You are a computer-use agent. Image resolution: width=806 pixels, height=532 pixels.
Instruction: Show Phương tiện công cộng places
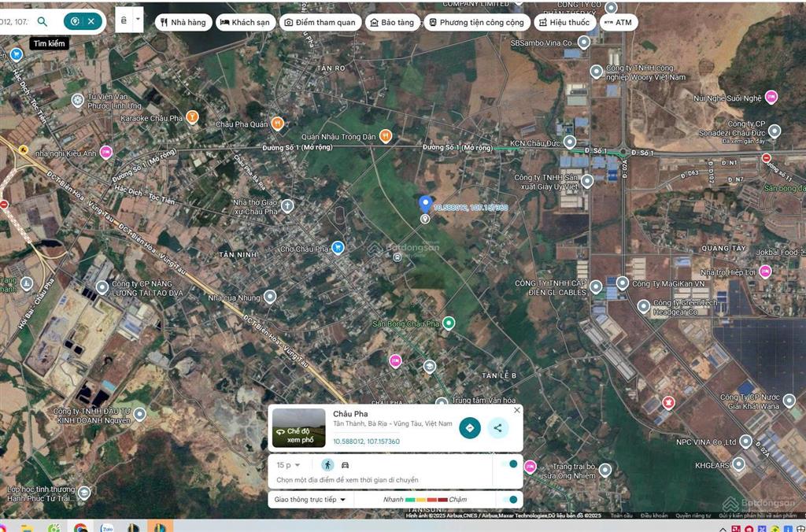[476, 22]
